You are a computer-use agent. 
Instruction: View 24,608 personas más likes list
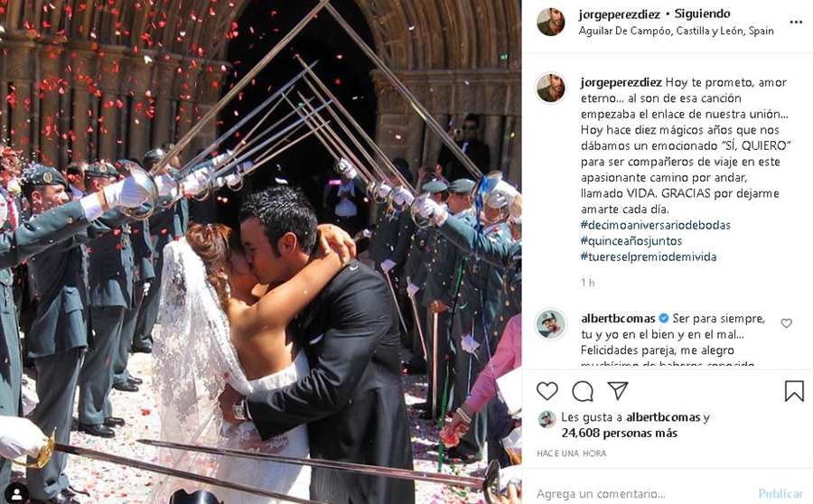point(619,433)
